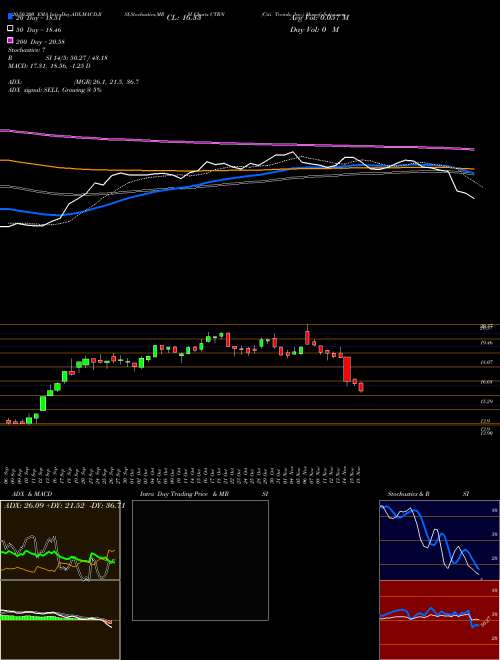Image resolution: width=500 pixels, height=660 pixels.
Task: Select the '200 Day - 20.58' legend text
Action: point(40,42)
